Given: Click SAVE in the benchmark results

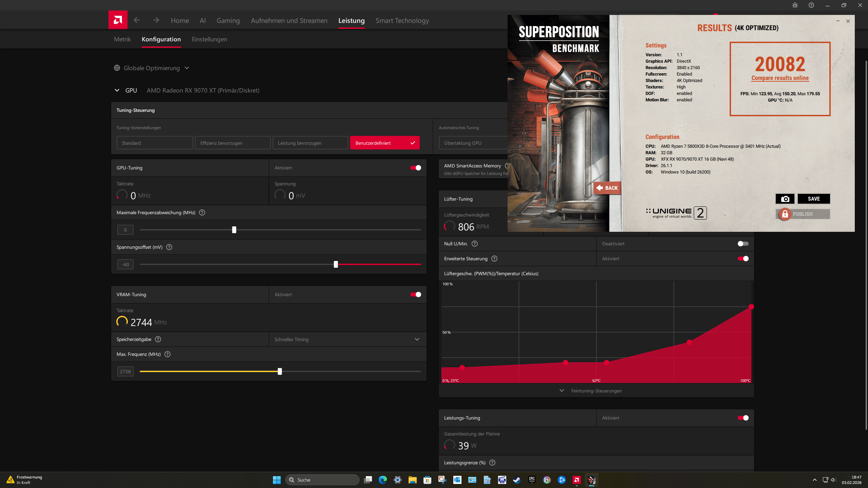Looking at the screenshot, I should [x=814, y=199].
